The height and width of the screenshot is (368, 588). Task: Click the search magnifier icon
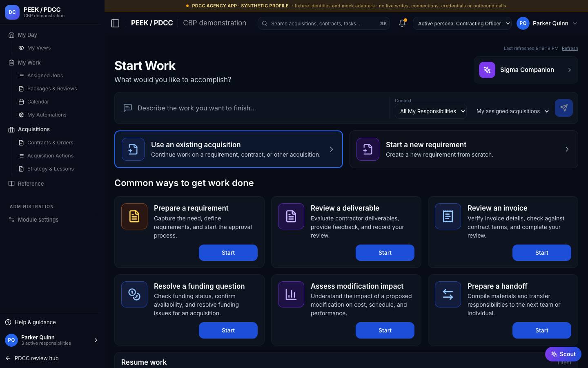(265, 23)
